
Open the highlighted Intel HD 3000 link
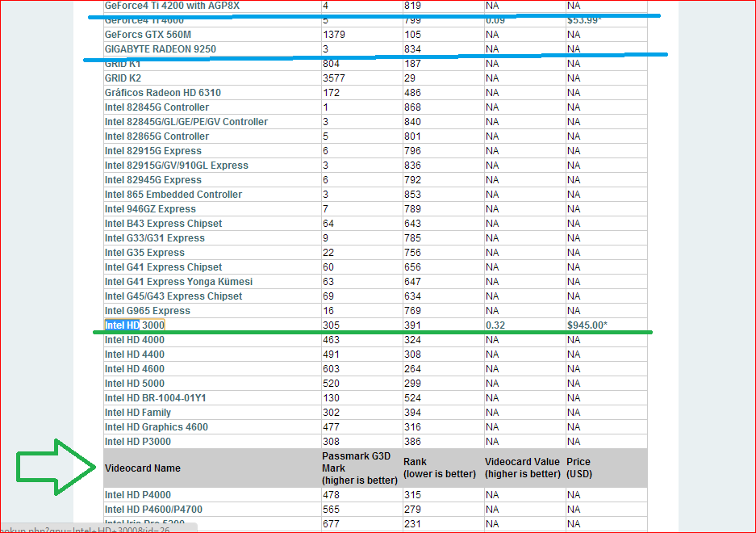click(135, 325)
